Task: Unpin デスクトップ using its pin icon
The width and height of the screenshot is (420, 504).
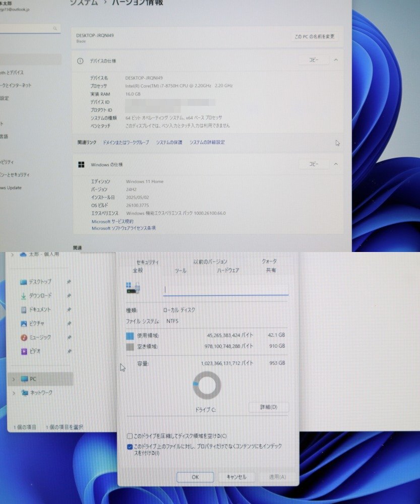Action: (x=69, y=282)
